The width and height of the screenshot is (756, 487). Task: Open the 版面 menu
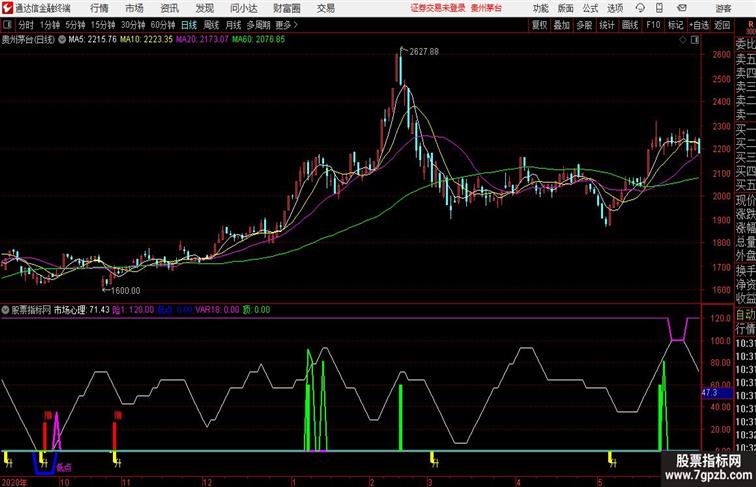pyautogui.click(x=566, y=8)
